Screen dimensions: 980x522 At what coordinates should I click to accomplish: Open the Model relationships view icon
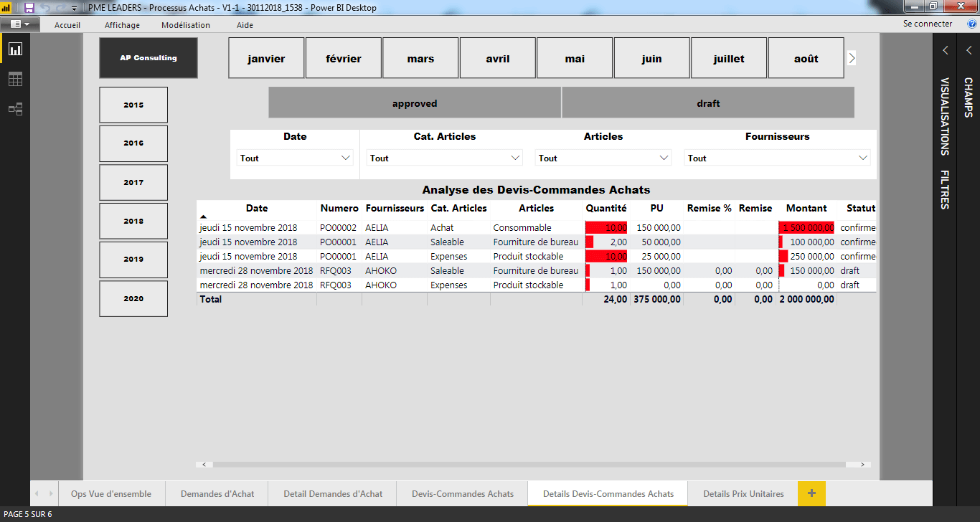15,109
